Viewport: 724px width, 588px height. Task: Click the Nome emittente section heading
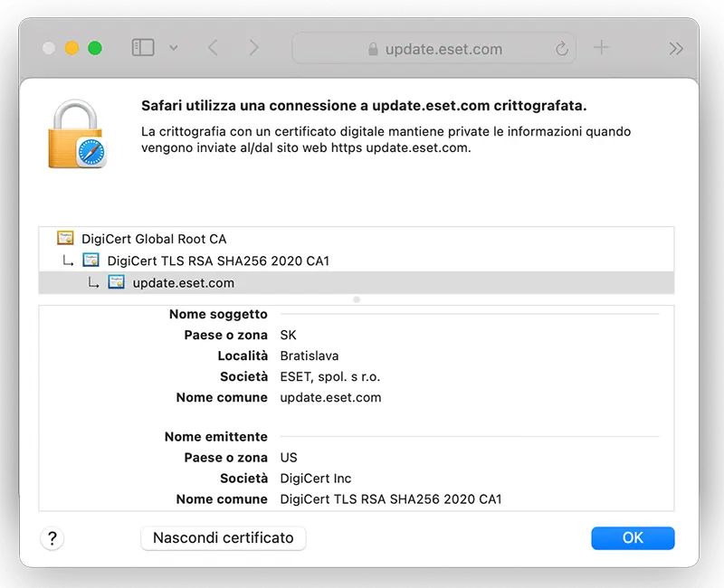coord(216,437)
